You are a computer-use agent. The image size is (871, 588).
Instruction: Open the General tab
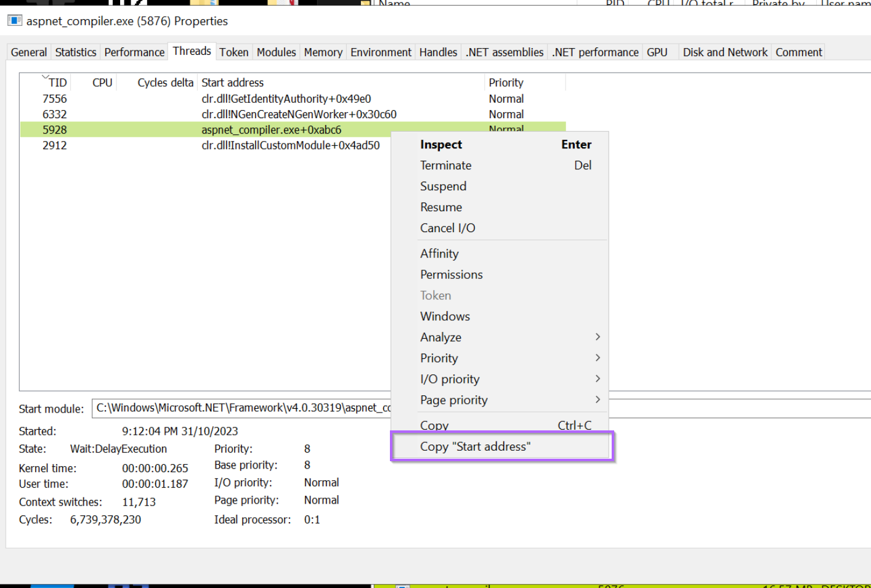click(29, 52)
